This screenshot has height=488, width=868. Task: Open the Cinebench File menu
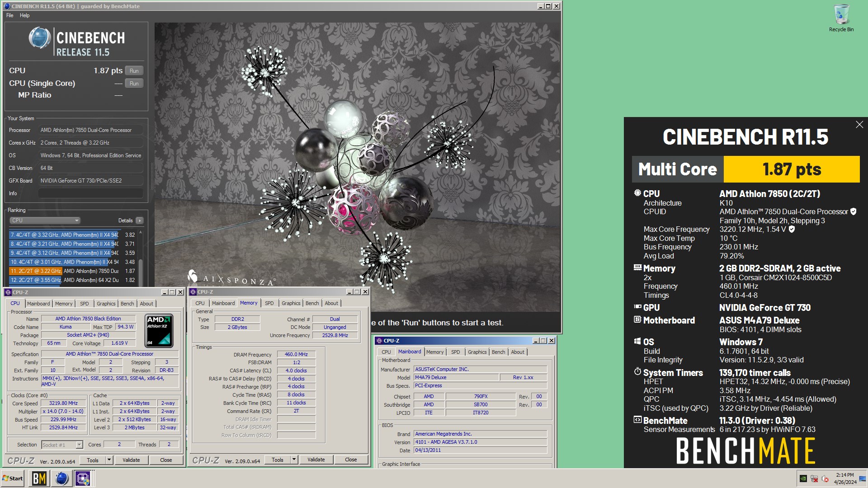[9, 15]
